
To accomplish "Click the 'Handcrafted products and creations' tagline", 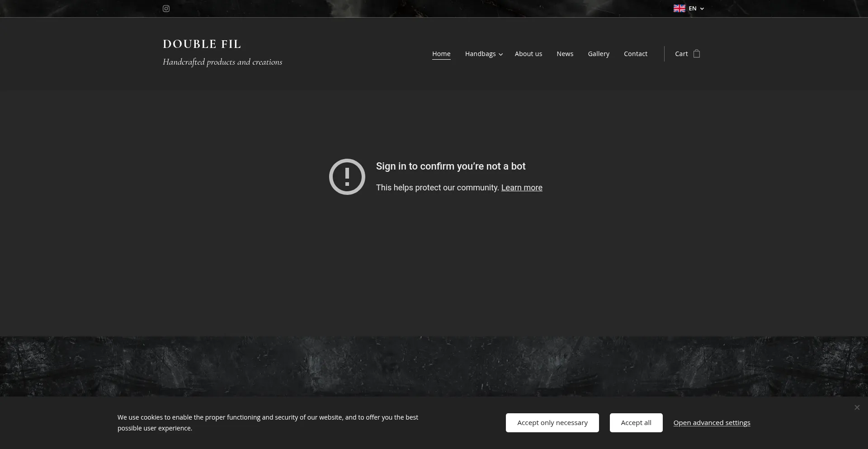I will 222,62.
